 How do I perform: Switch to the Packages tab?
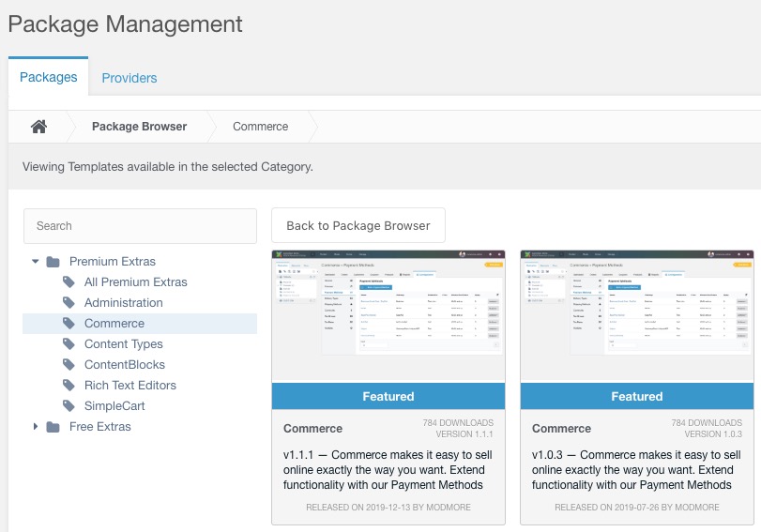49,77
